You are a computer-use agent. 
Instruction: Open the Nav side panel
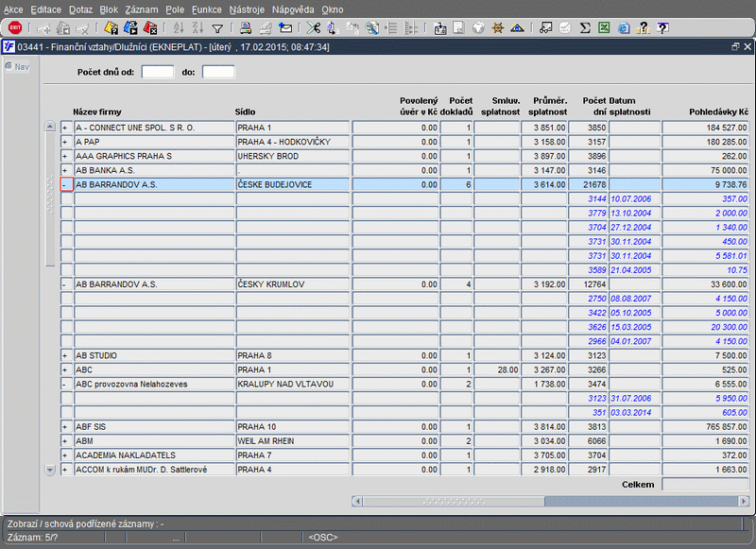tap(17, 66)
